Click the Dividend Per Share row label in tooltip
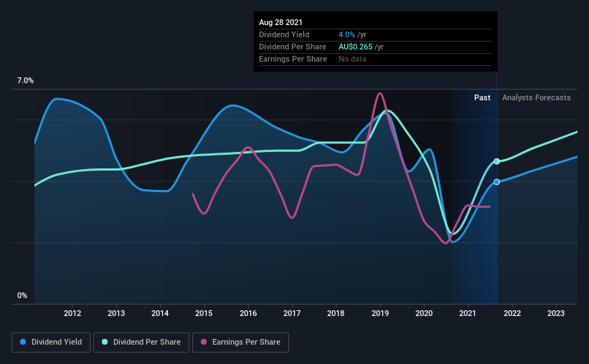The image size is (589, 364). pyautogui.click(x=293, y=47)
